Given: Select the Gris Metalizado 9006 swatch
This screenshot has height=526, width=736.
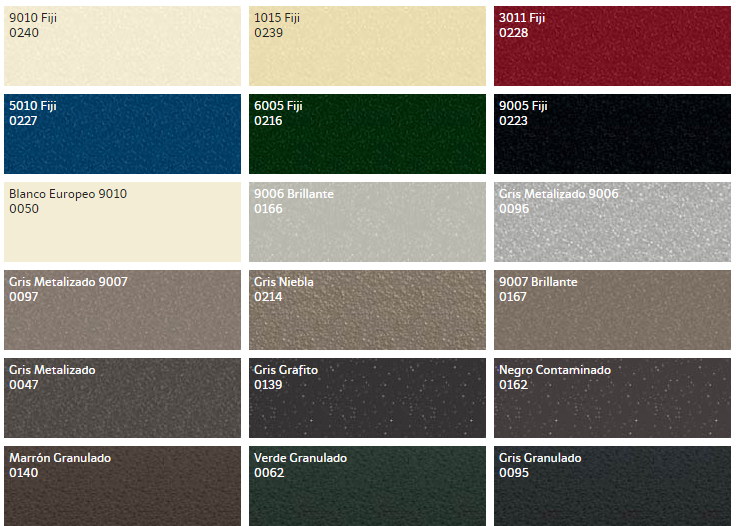Looking at the screenshot, I should (613, 222).
